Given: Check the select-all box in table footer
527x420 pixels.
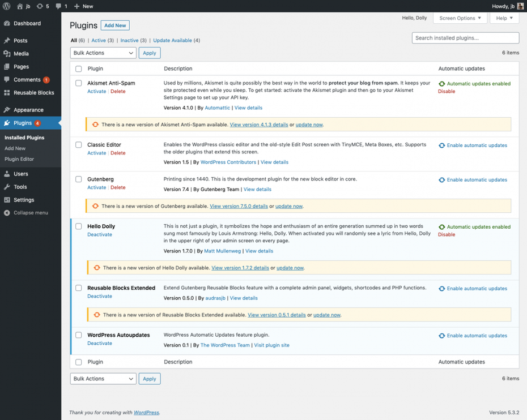Looking at the screenshot, I should [79, 362].
